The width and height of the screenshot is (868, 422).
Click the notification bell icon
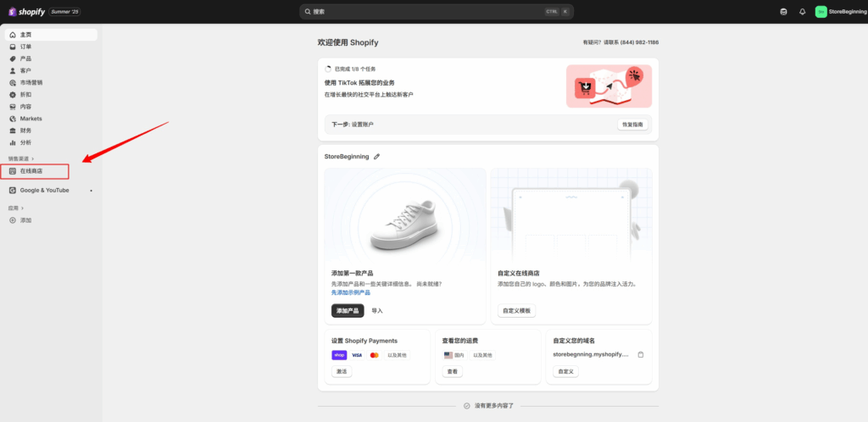[802, 12]
